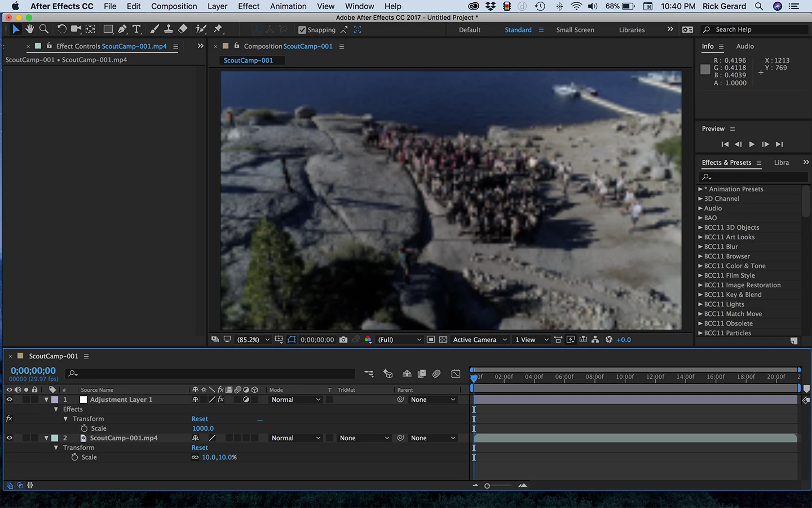Hide Adjustment Layer 1 with eye icon
812x508 pixels.
[x=9, y=400]
